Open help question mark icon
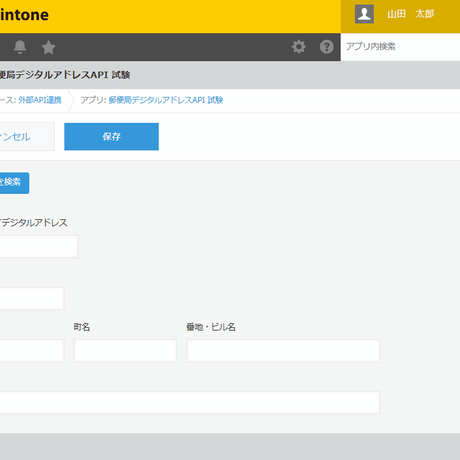 [327, 47]
